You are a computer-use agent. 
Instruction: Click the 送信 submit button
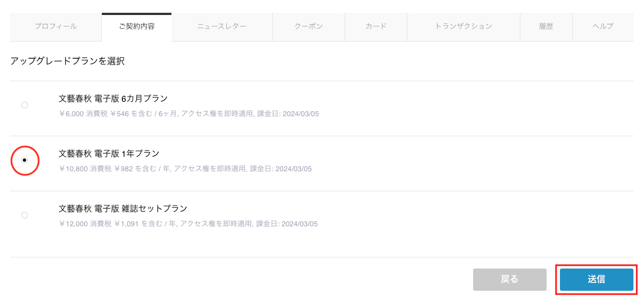click(x=596, y=280)
